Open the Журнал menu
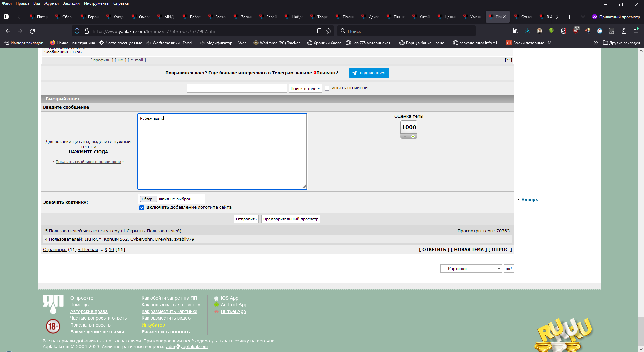The image size is (644, 352). pos(51,3)
